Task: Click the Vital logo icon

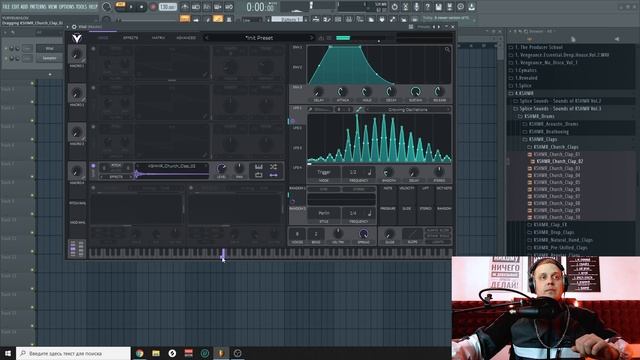Action: tap(77, 38)
